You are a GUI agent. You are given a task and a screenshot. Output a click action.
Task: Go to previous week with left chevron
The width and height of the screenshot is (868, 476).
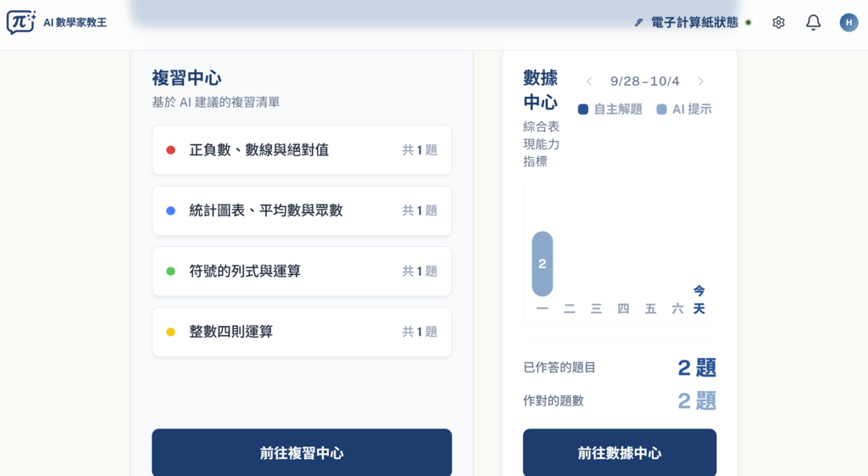(589, 81)
